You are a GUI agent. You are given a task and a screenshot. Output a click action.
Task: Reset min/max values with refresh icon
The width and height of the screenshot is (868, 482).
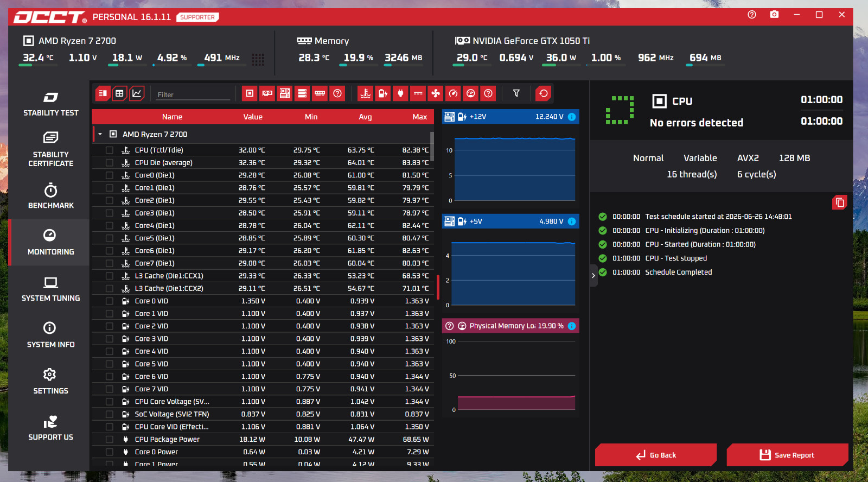point(544,93)
